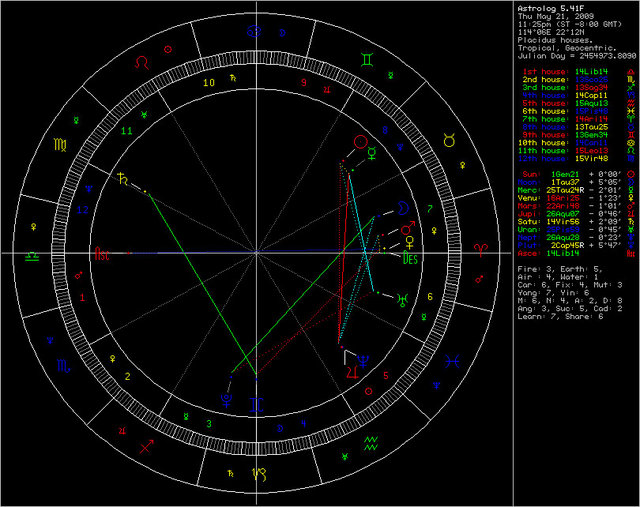Click the Leo zodiac sign glyph
Image resolution: width=640 pixels, height=507 pixels.
(x=146, y=63)
